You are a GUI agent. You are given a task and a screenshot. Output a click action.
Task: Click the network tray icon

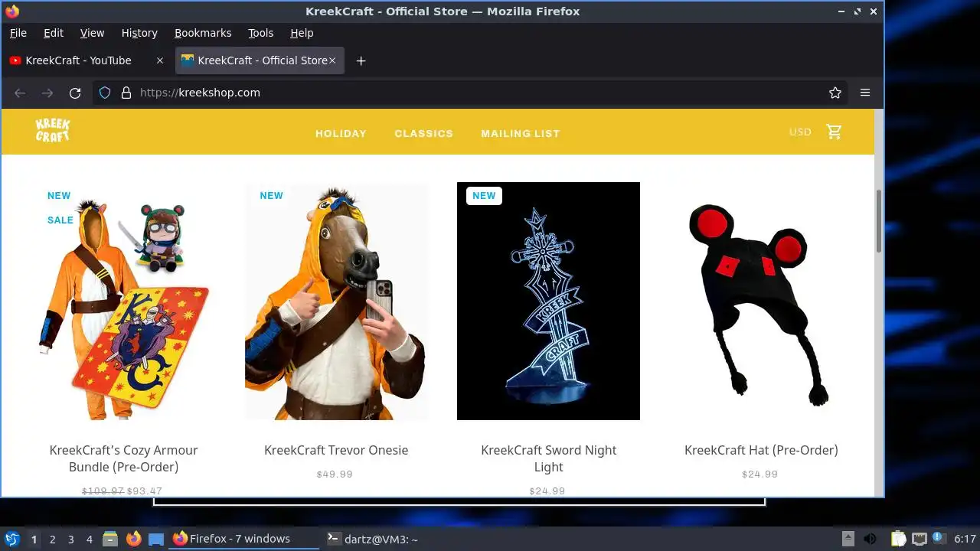pos(920,539)
